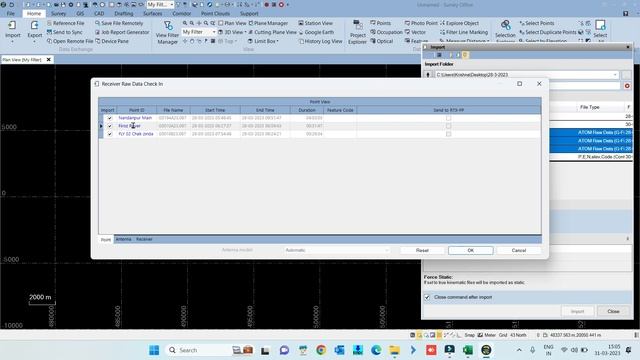Uncheck Import for First Rover row
Image resolution: width=640 pixels, height=360 pixels.
coord(109,126)
